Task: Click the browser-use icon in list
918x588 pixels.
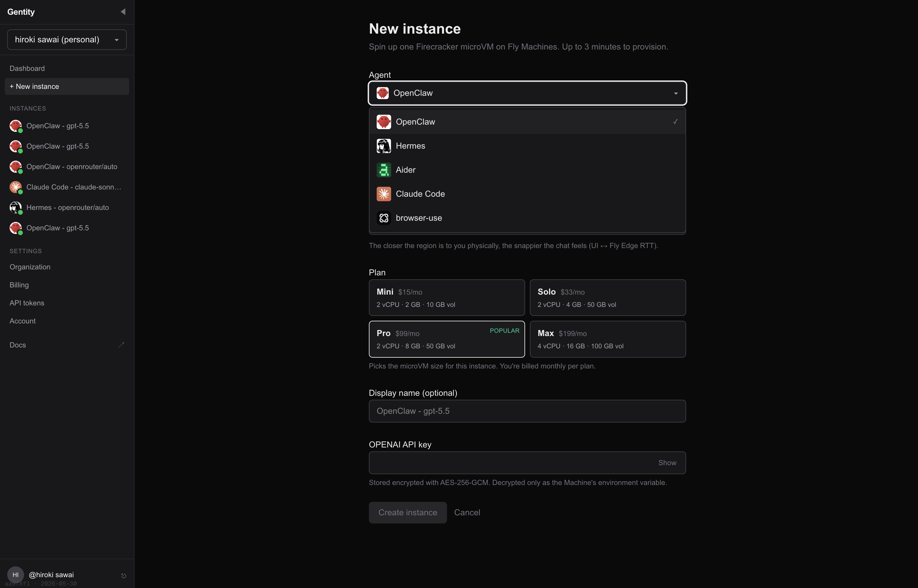Action: [x=384, y=218]
